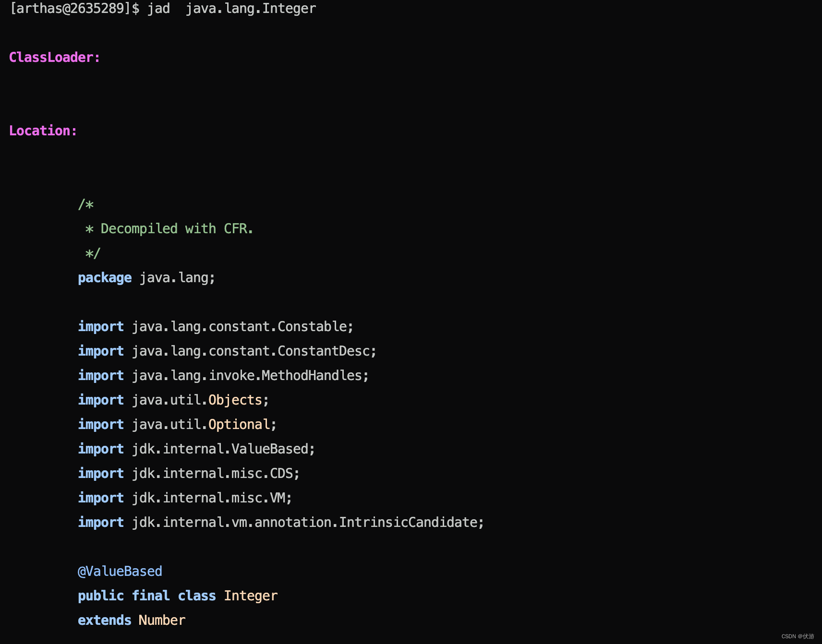The image size is (822, 644).
Task: Select the '@ValueBased' annotation
Action: coord(120,571)
